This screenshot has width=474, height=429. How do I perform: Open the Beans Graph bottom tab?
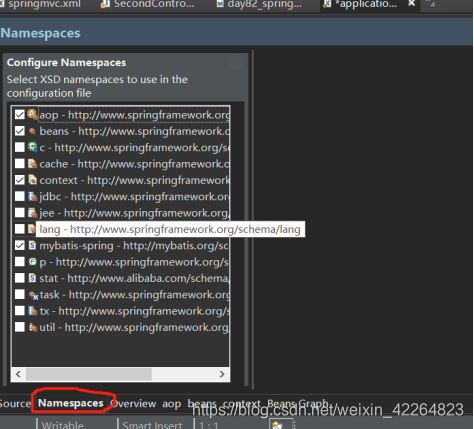(x=298, y=404)
